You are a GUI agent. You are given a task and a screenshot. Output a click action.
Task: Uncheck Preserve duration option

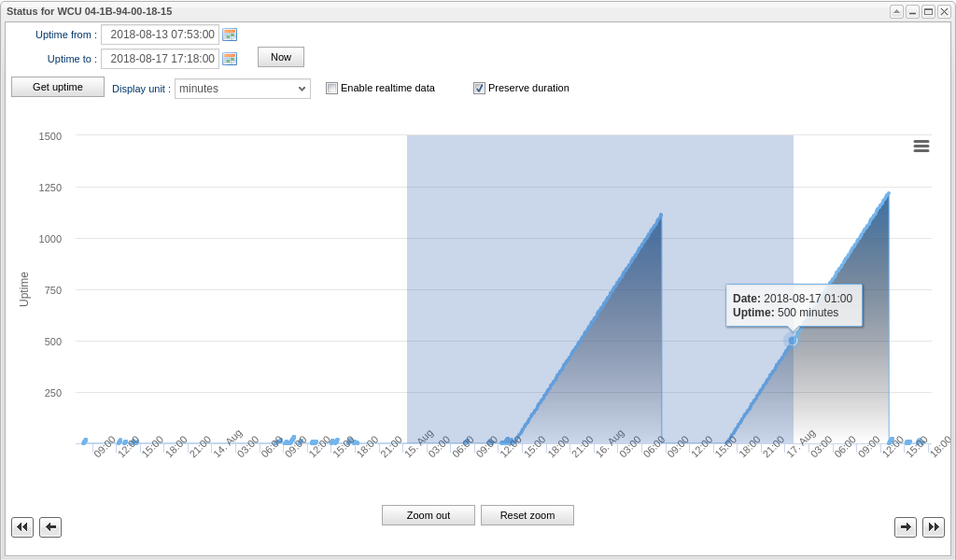pyautogui.click(x=479, y=89)
